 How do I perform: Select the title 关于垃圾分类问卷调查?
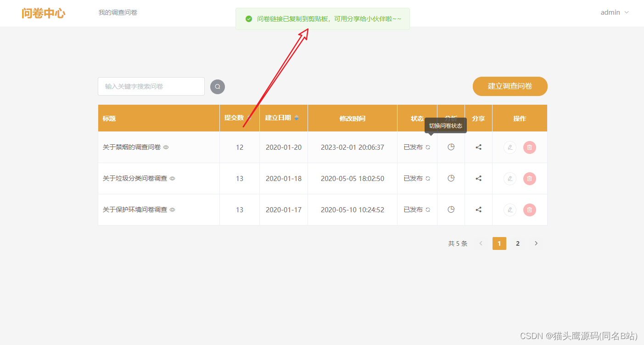click(135, 179)
